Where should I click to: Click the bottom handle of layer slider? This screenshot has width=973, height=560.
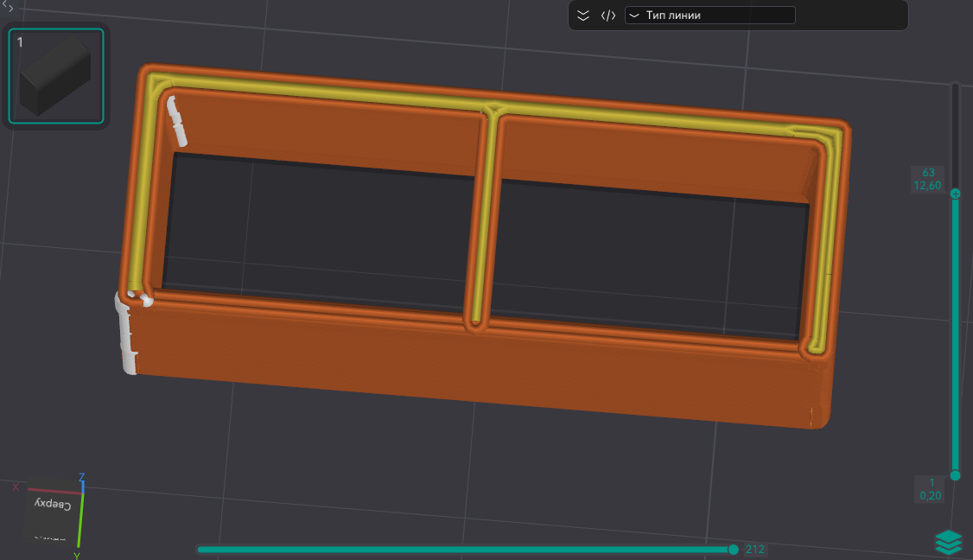click(x=955, y=475)
